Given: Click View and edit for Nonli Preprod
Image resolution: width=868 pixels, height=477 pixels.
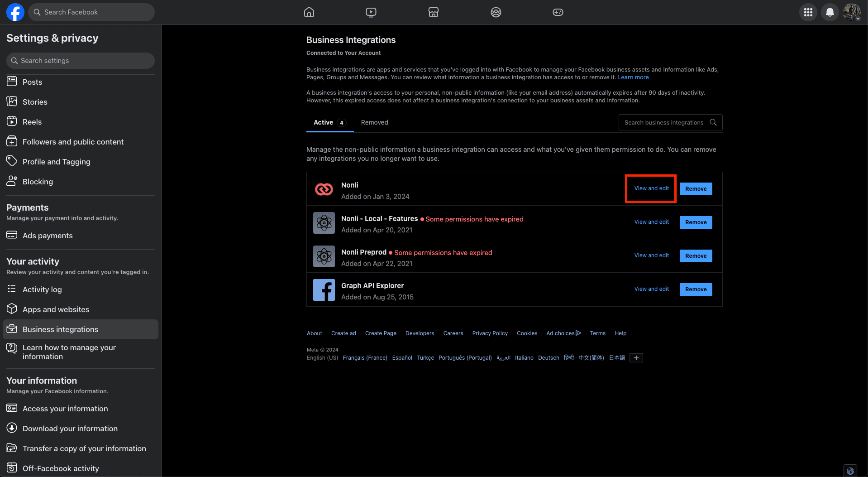Looking at the screenshot, I should point(651,255).
